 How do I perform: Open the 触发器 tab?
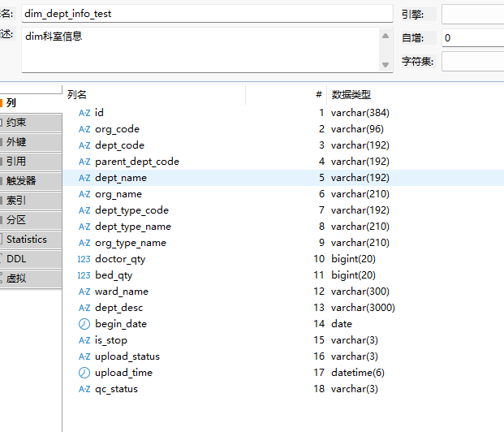30,181
